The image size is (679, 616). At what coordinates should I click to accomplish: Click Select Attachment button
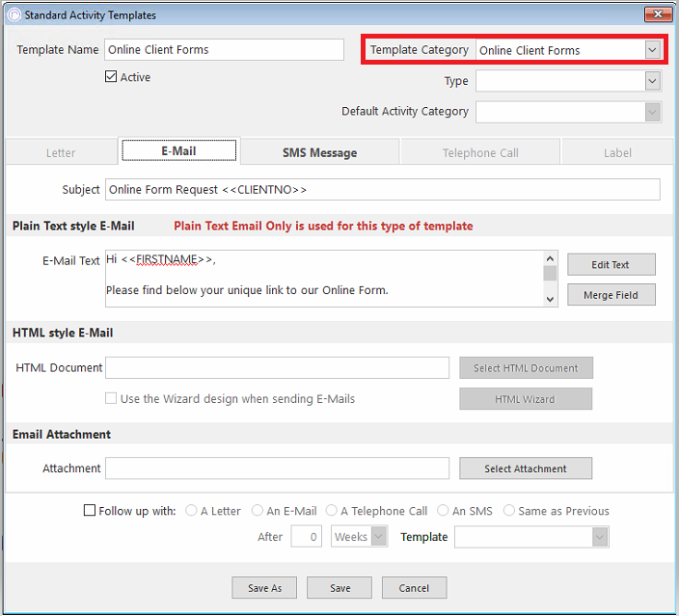[x=526, y=469]
